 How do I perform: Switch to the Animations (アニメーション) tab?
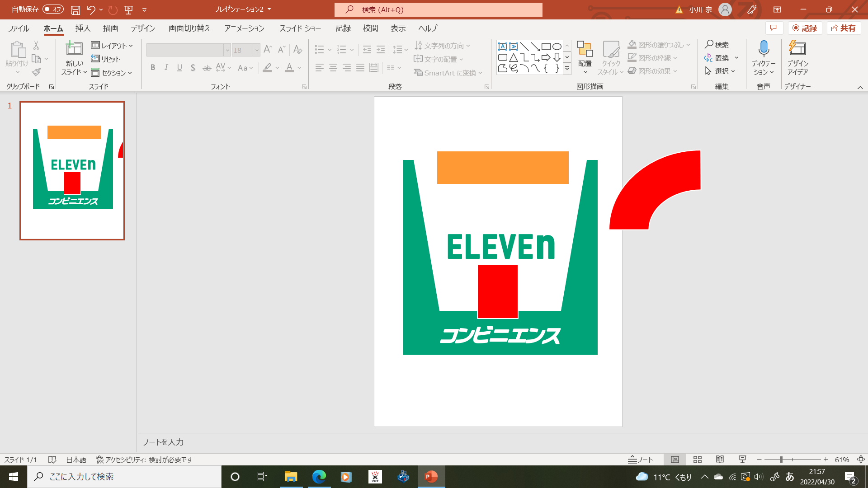tap(244, 28)
